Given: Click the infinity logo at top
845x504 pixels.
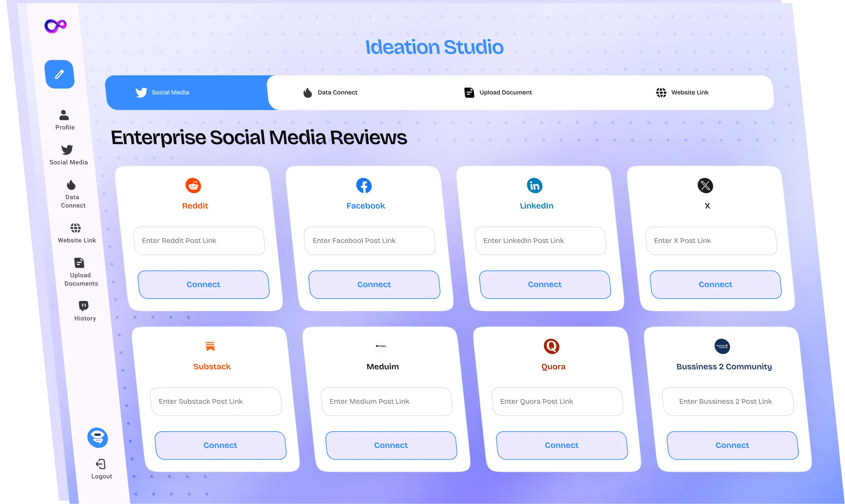Looking at the screenshot, I should pos(55,26).
